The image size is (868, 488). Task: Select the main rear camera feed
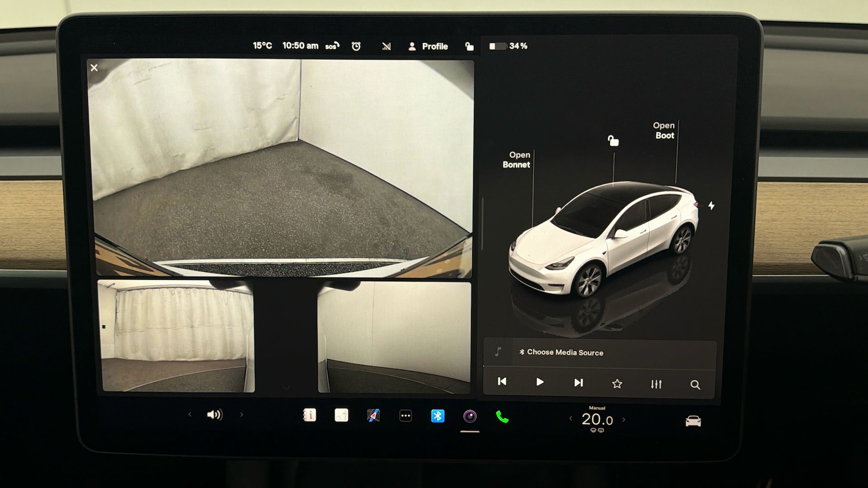281,168
